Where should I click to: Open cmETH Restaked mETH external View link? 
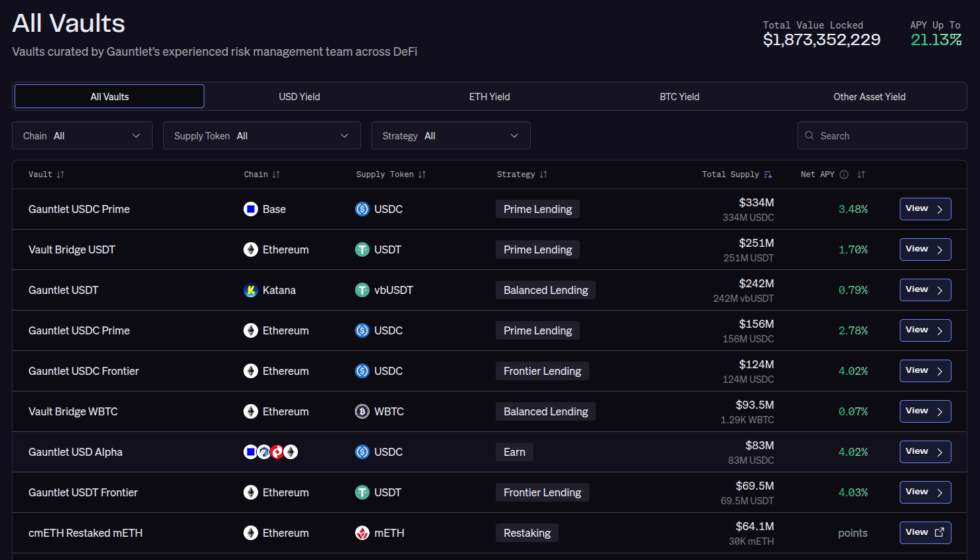pyautogui.click(x=925, y=533)
